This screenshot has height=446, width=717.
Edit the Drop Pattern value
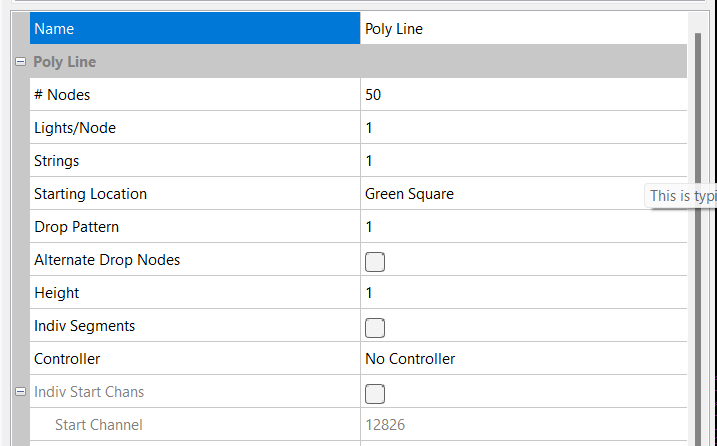tap(523, 227)
